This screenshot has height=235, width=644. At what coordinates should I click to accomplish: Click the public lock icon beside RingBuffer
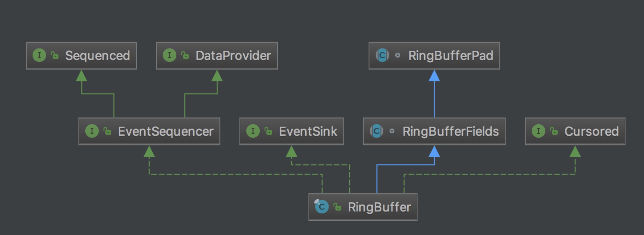(x=337, y=207)
